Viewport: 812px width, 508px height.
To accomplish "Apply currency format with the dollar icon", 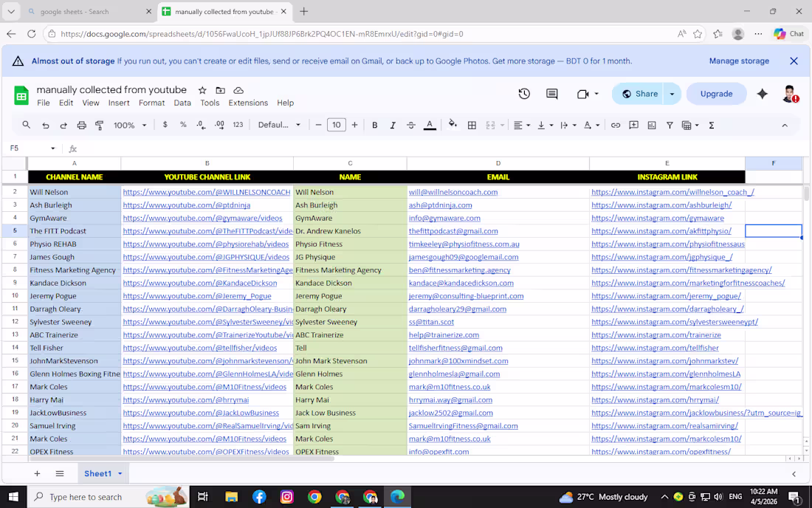I will (164, 125).
